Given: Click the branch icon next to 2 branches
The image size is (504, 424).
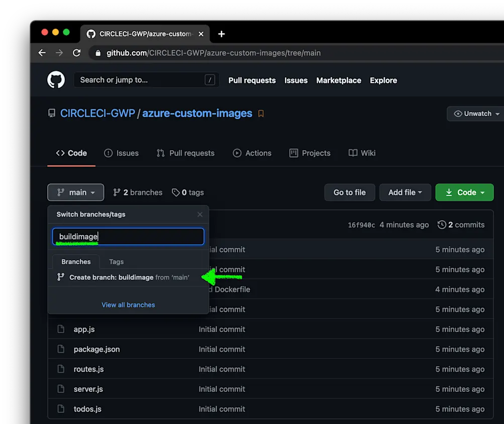Looking at the screenshot, I should point(116,192).
